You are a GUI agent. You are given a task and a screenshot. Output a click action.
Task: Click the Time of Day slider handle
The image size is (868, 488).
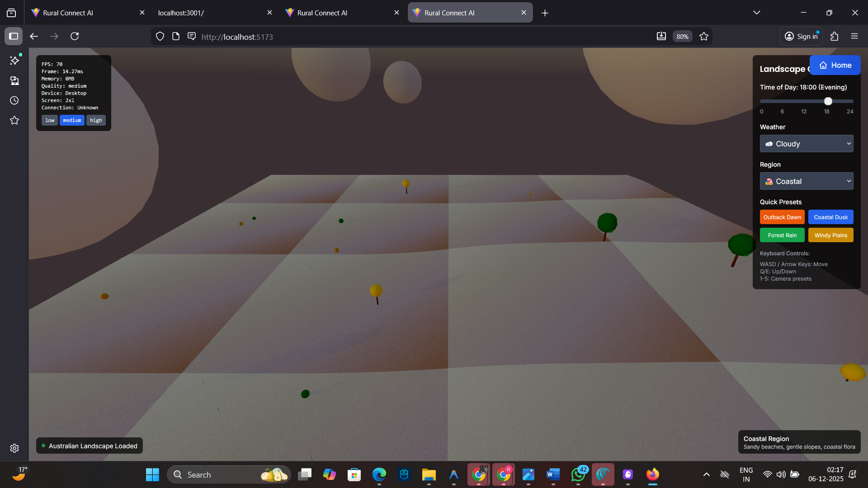[828, 101]
